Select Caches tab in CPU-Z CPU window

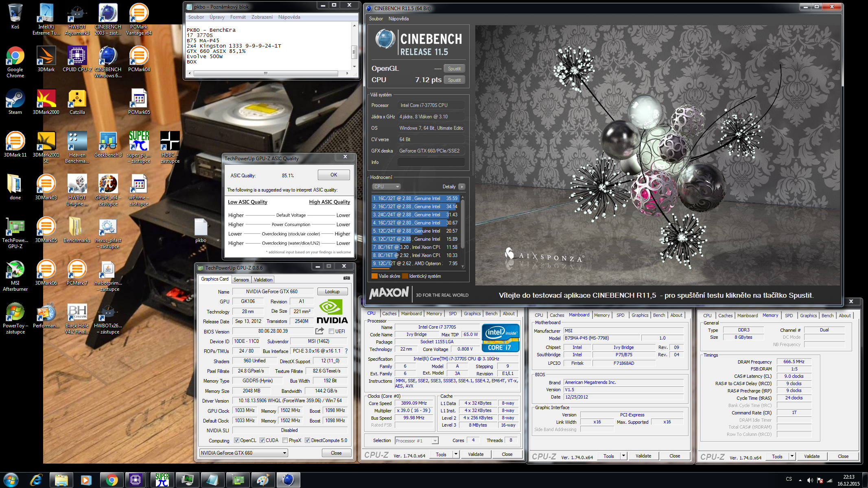click(x=389, y=314)
